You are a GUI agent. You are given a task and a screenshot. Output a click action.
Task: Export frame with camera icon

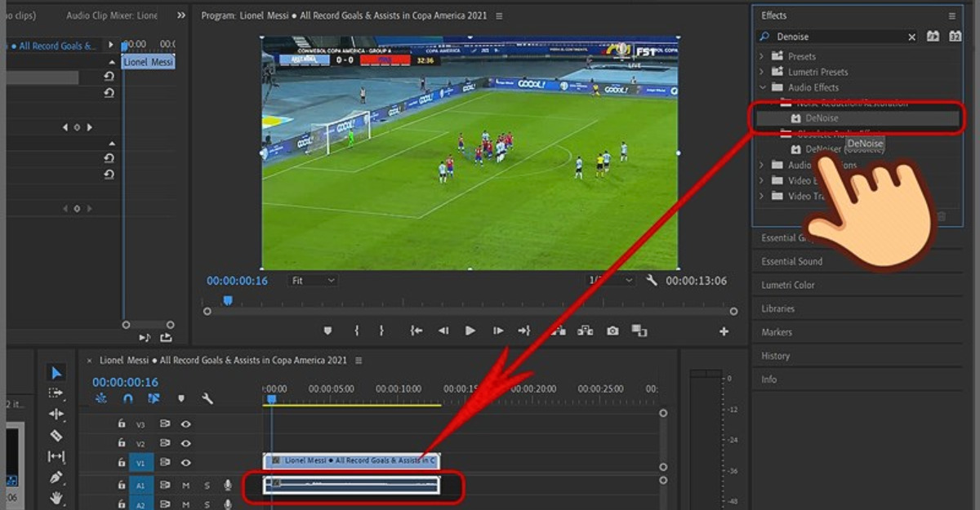tap(612, 331)
